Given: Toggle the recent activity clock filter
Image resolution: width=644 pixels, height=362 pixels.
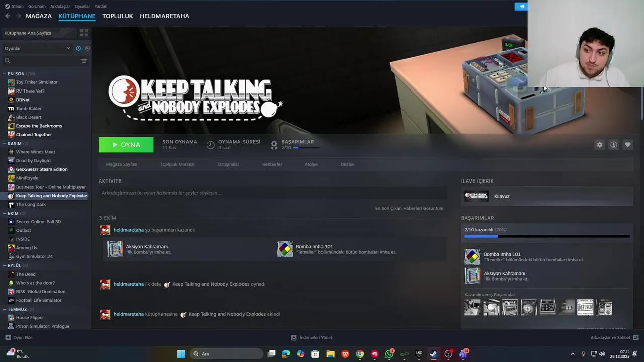Looking at the screenshot, I should (x=78, y=48).
